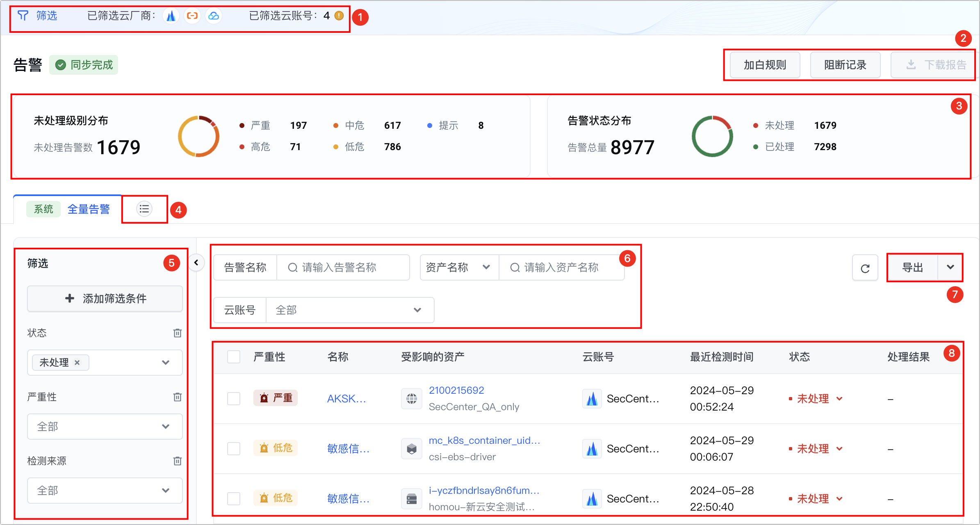Click the orange cloud vendor icon
The image size is (980, 525).
coord(192,16)
